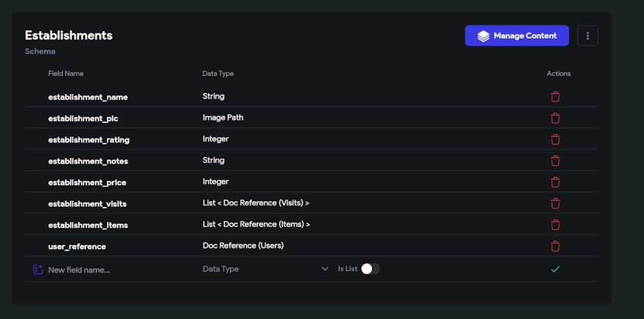Remove the establishment_notes field
This screenshot has height=319, width=644.
555,160
